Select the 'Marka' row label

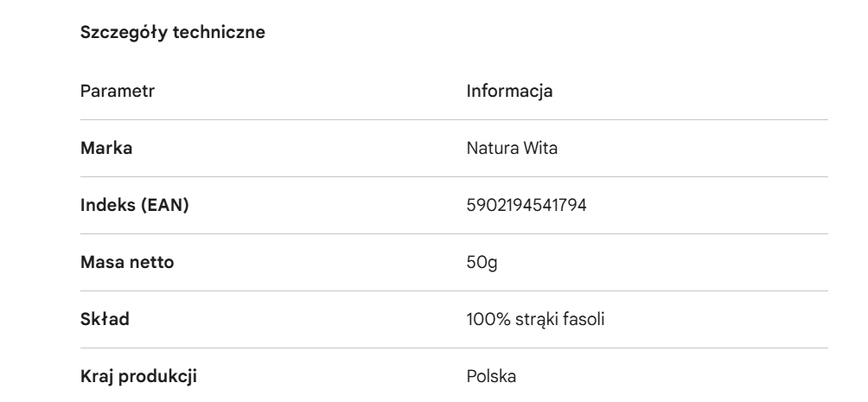tap(106, 148)
